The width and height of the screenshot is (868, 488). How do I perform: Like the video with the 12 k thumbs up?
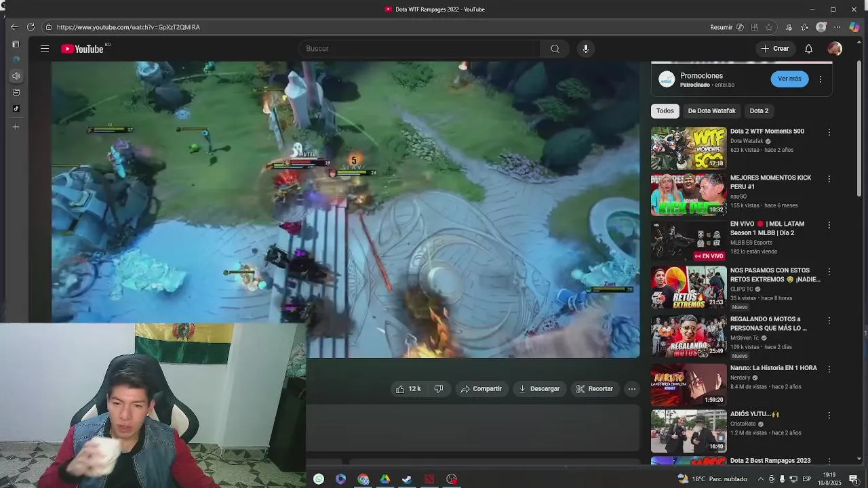pos(409,389)
